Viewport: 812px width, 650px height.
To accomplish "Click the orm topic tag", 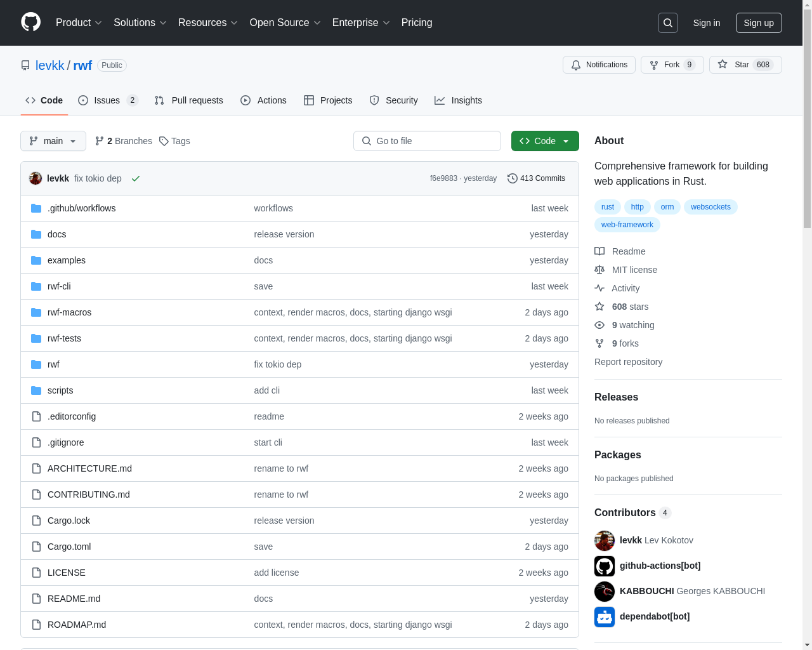I will [x=667, y=207].
